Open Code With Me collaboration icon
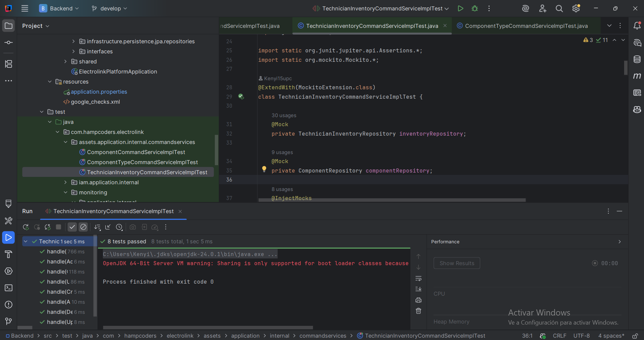The width and height of the screenshot is (644, 340). 542,8
